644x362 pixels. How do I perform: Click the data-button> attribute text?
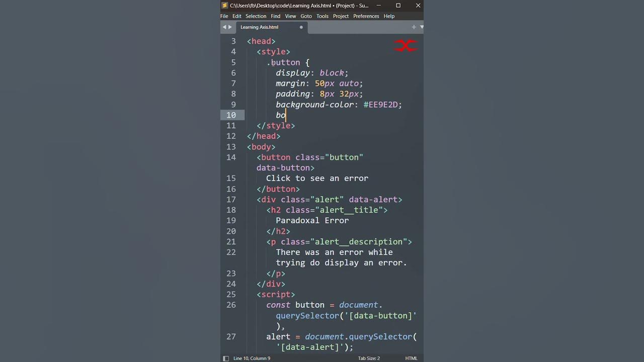[285, 168]
